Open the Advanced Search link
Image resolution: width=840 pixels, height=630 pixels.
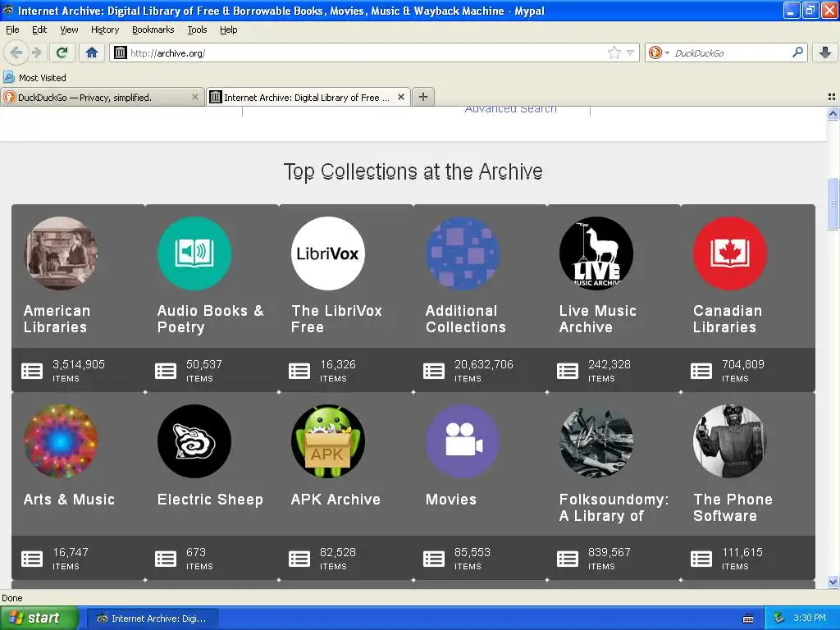click(510, 109)
